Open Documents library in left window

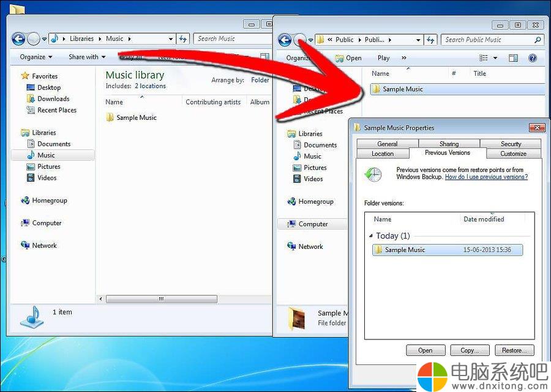(49, 144)
